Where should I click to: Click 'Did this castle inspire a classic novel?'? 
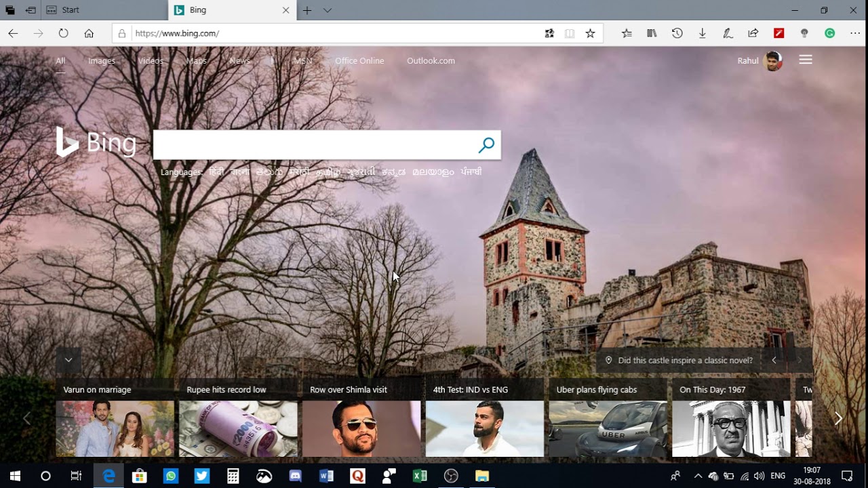(x=686, y=361)
